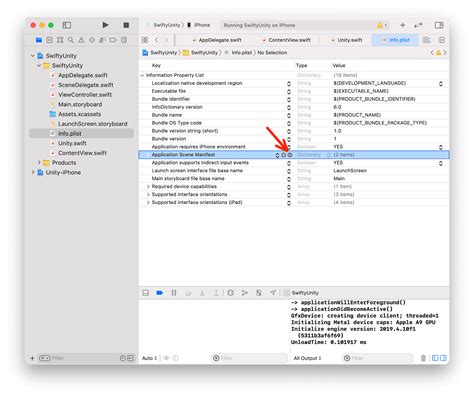Open related items grid menu
474x397 pixels.
coord(145,40)
